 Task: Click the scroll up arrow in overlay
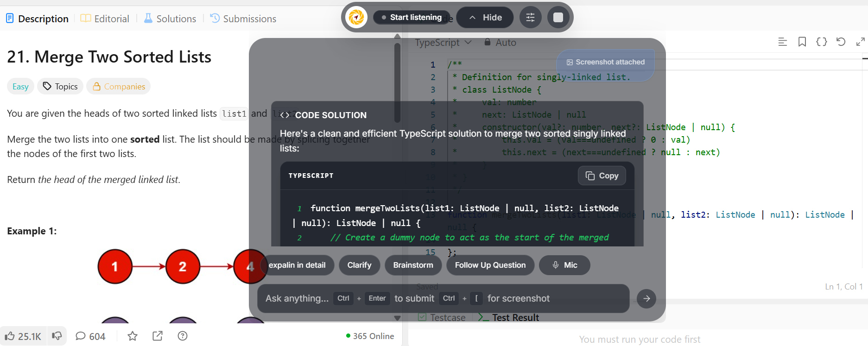click(x=397, y=36)
